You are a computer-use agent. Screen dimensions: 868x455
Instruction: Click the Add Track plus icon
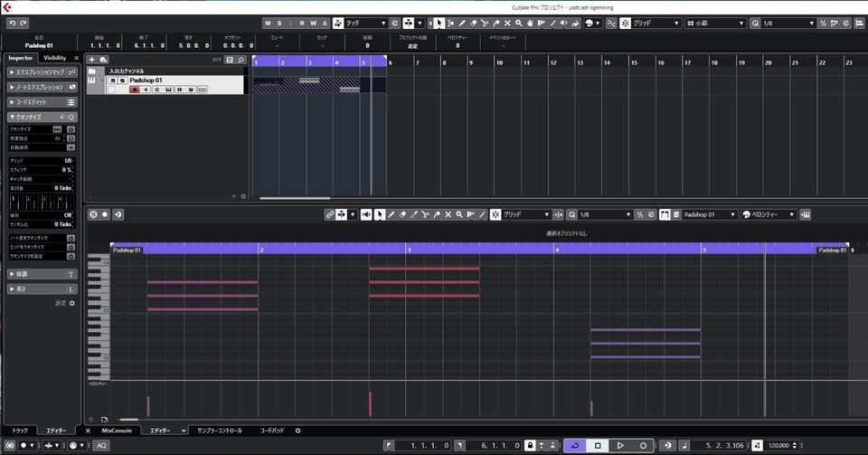click(92, 60)
